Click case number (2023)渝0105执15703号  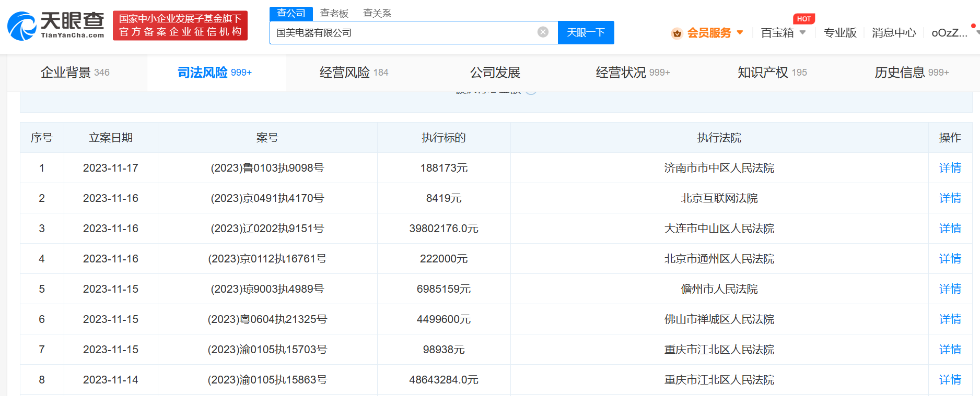coord(267,350)
